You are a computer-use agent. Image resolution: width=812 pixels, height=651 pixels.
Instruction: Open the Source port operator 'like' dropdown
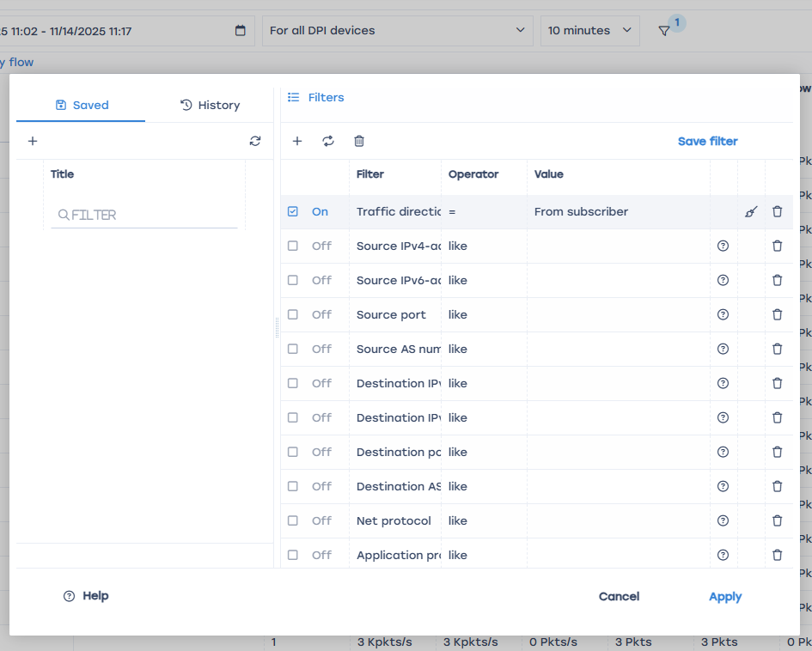483,315
